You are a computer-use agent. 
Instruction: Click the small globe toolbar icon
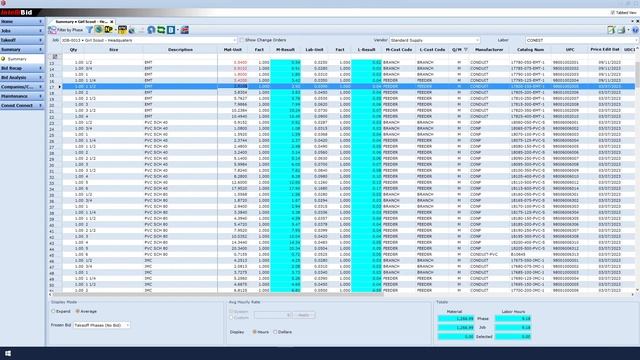click(132, 30)
